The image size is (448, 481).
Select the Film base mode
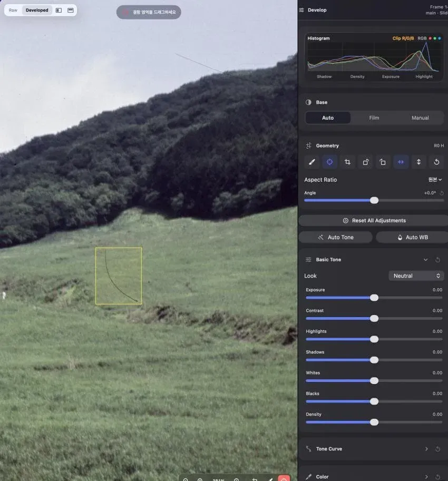point(374,118)
